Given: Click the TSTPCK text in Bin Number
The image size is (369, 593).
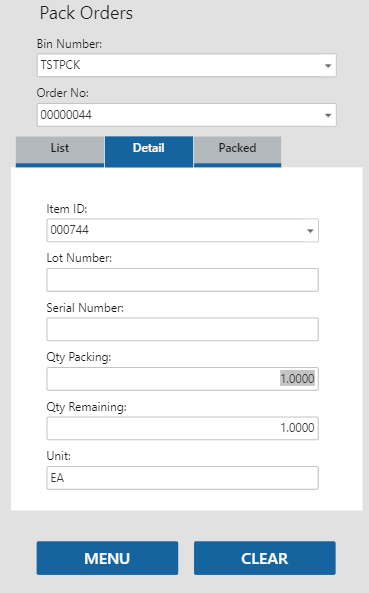Looking at the screenshot, I should (60, 65).
